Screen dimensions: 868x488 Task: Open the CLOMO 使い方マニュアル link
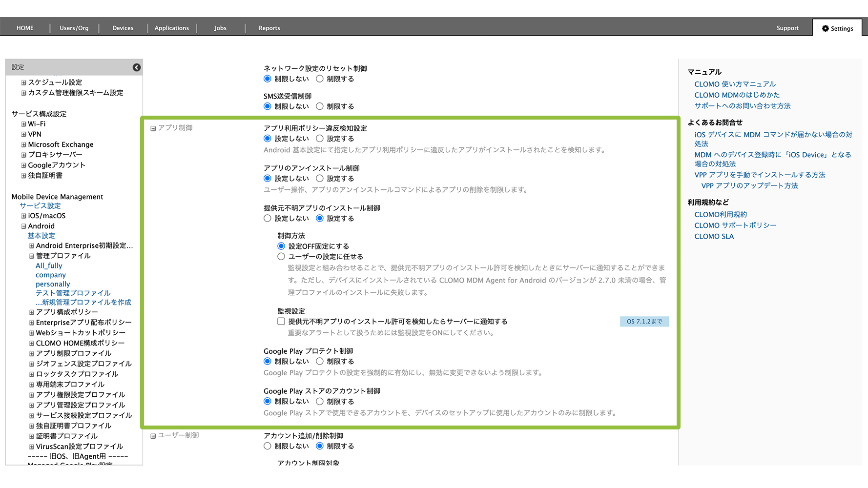click(735, 84)
